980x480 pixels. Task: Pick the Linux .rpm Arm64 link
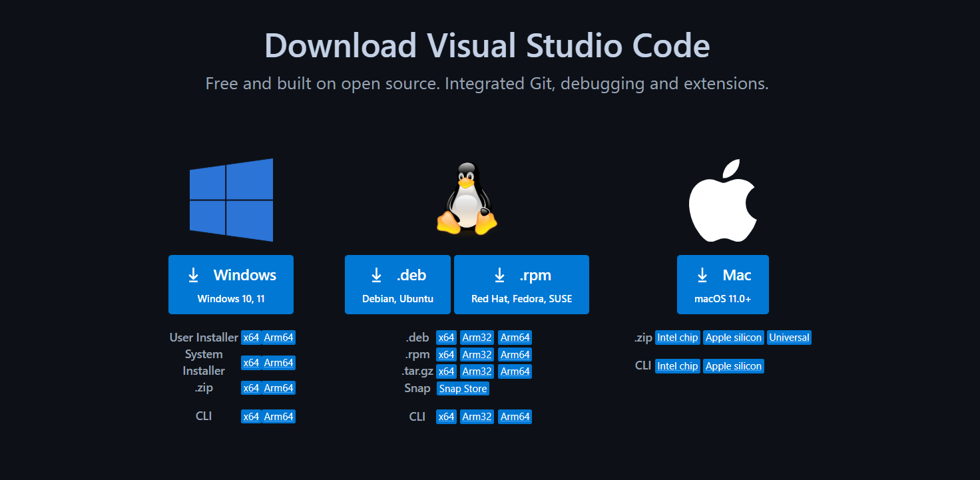tap(515, 355)
